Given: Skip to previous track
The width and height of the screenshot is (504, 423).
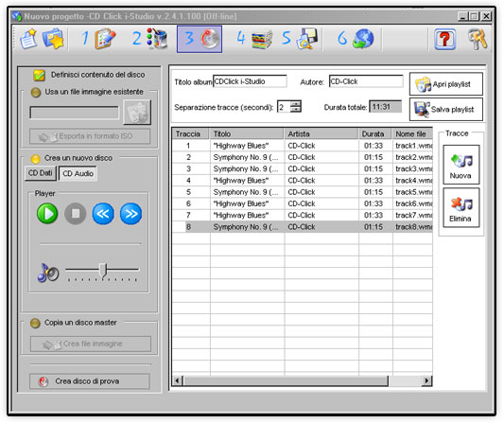Looking at the screenshot, I should pos(103,214).
